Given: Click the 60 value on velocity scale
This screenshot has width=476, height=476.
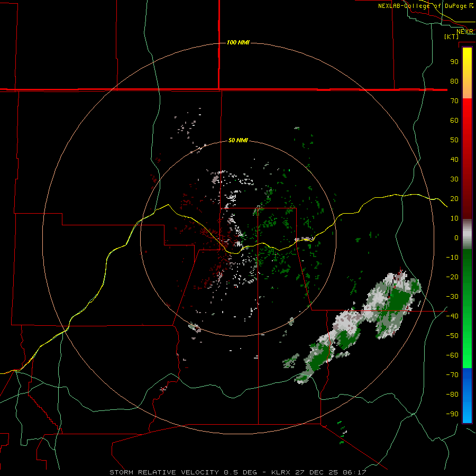Looking at the screenshot, I should [x=454, y=121].
